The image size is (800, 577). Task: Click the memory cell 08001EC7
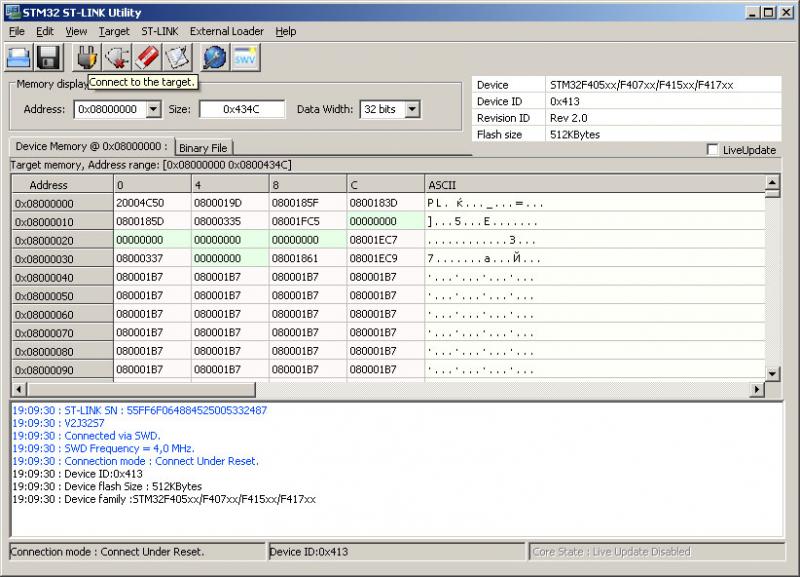(386, 240)
